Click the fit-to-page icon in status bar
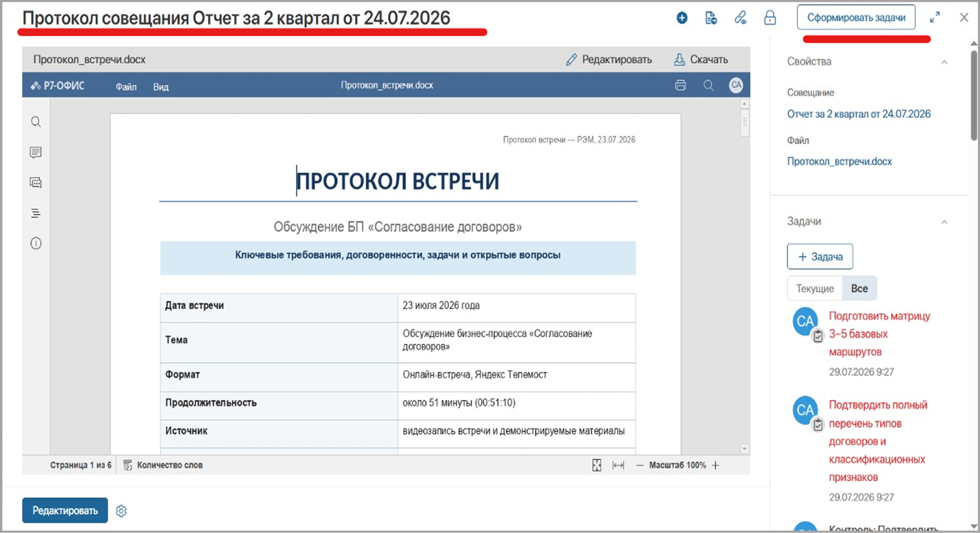Screen dimensions: 980x533 pyautogui.click(x=596, y=465)
